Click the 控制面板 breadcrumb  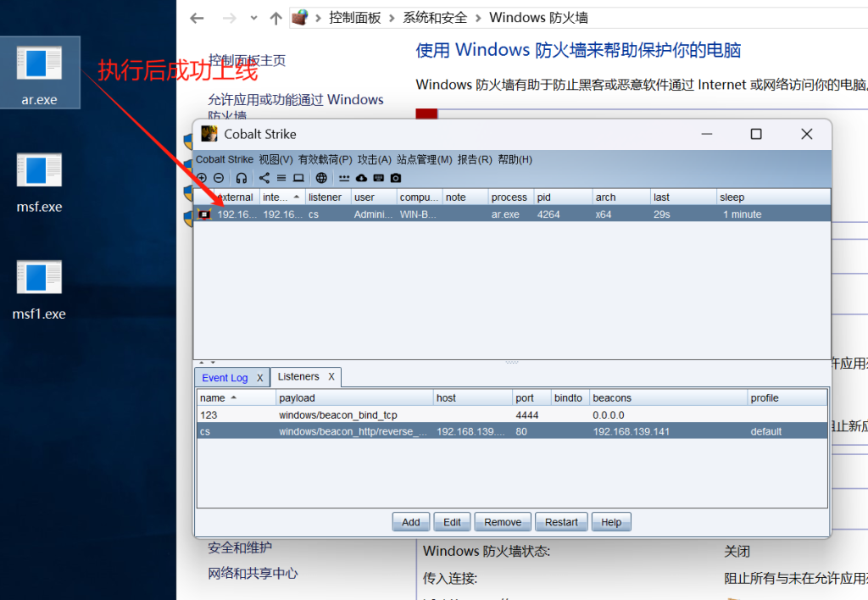(x=355, y=18)
